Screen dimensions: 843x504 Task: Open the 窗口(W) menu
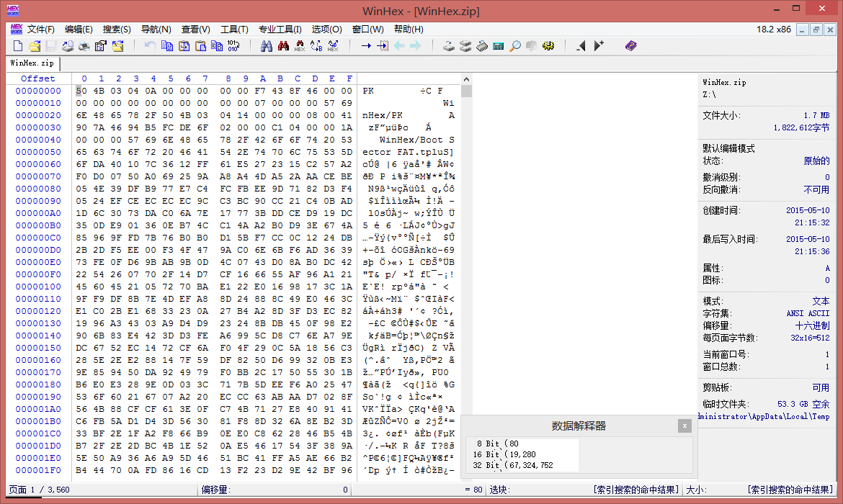(367, 29)
